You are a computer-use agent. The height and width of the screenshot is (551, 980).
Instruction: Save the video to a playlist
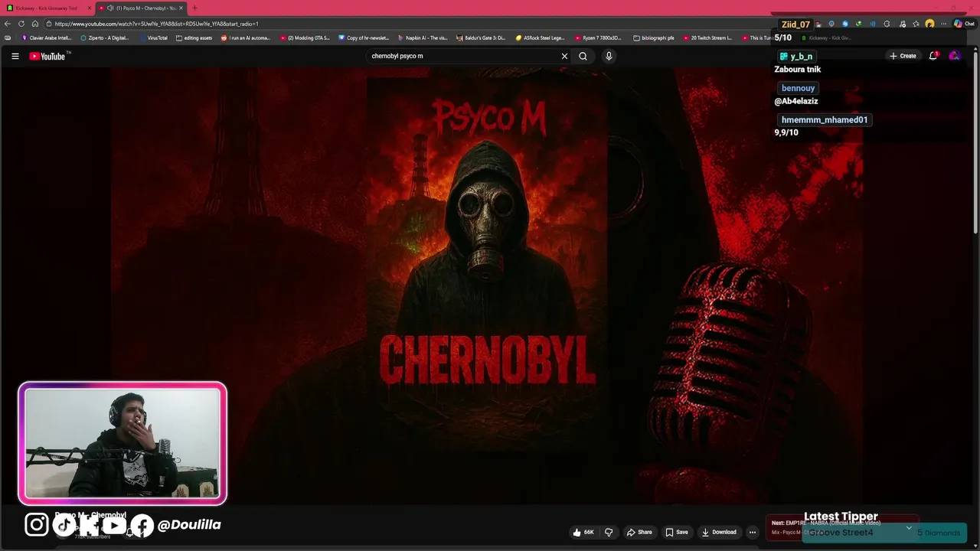pyautogui.click(x=677, y=532)
